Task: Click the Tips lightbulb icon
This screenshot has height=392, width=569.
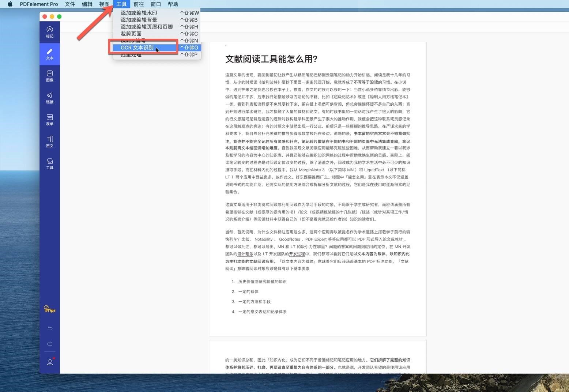Action: [x=50, y=309]
